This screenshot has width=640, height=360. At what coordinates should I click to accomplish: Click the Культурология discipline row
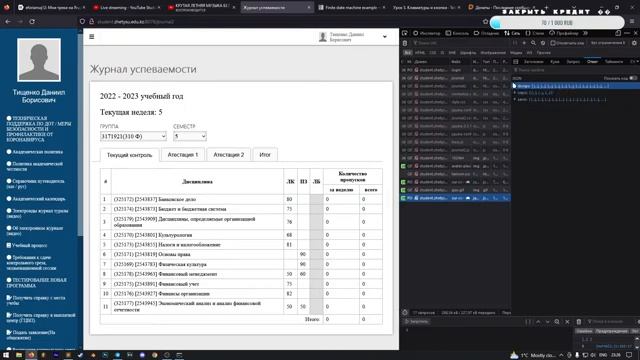coord(241,235)
